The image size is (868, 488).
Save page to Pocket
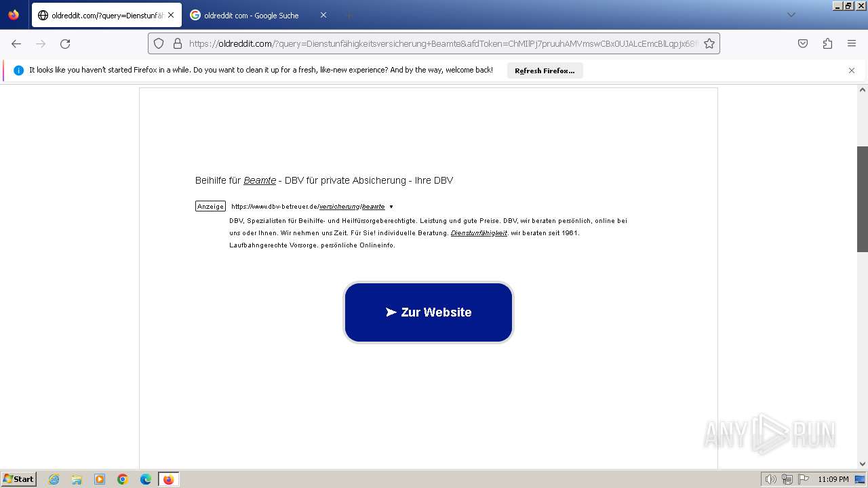[803, 43]
